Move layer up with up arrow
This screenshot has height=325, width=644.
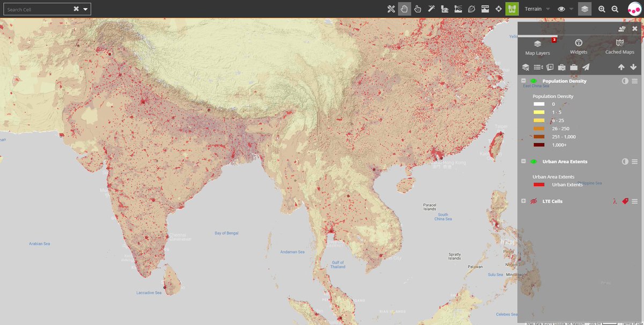(x=621, y=67)
